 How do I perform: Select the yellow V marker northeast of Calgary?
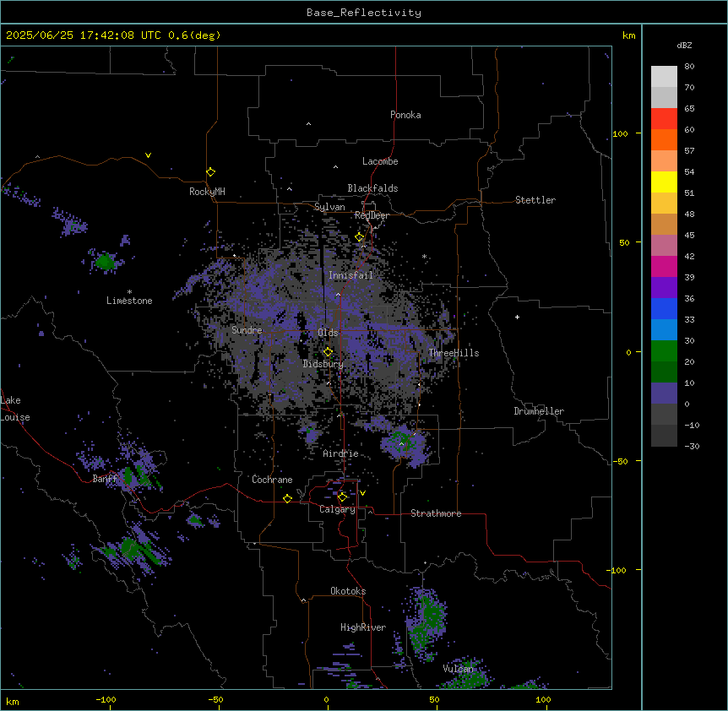pos(362,493)
